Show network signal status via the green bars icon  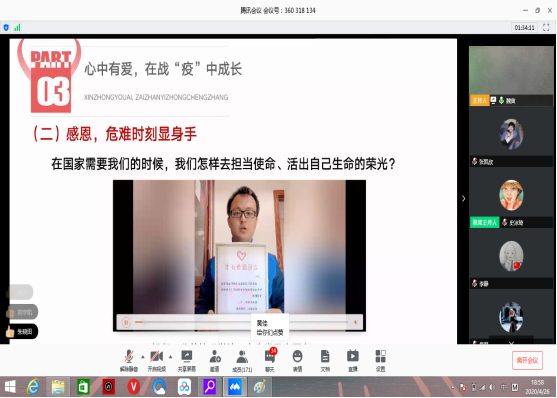17,27
